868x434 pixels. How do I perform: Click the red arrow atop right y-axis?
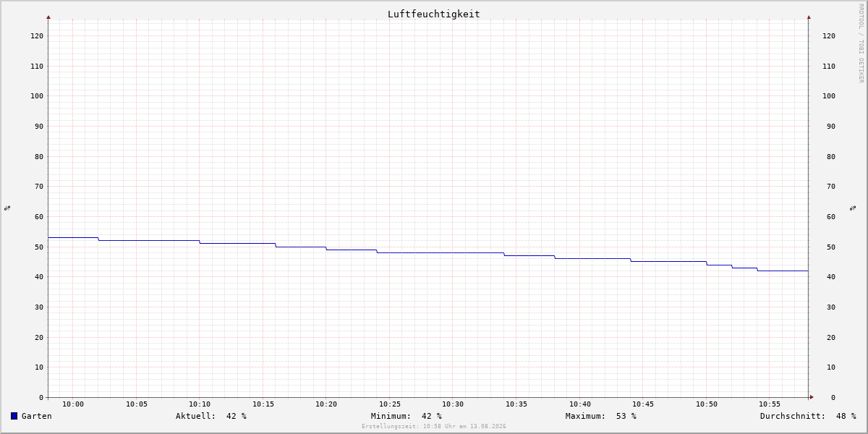click(809, 17)
